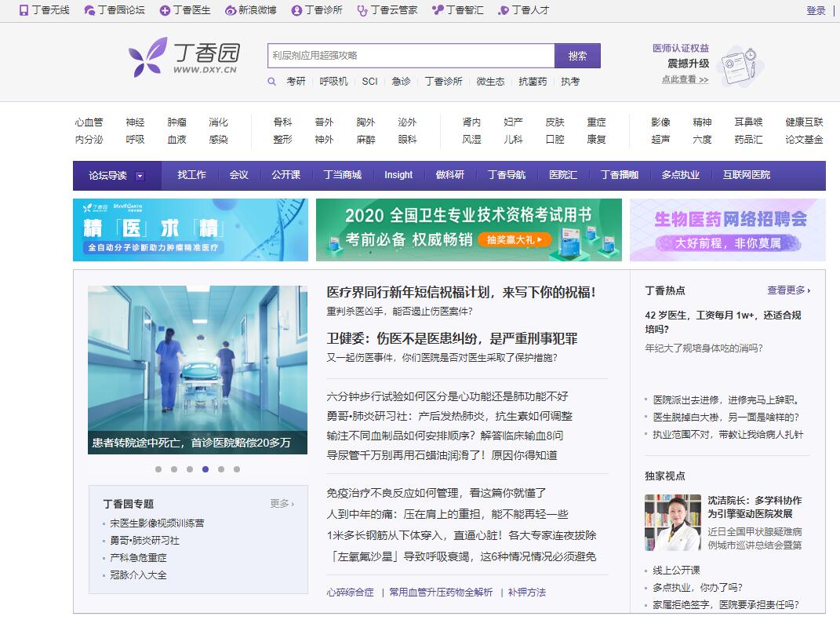
Task: Click the 沈洁院长 portrait thumbnail
Action: pos(673,523)
